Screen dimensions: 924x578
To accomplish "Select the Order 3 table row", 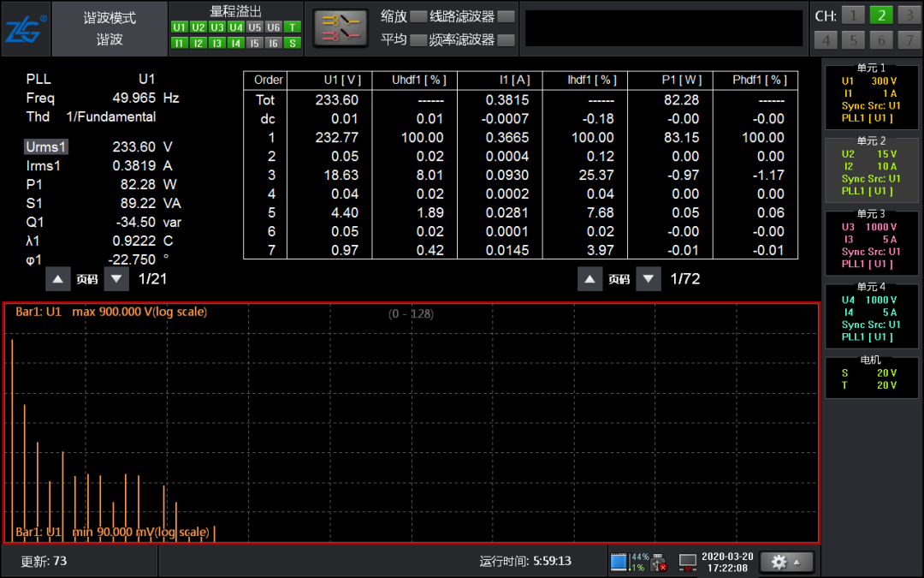I will (x=520, y=176).
